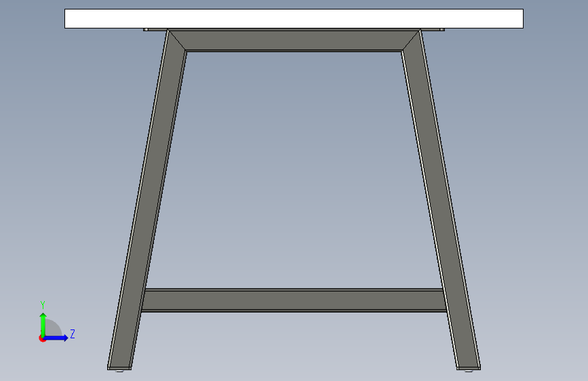
Task: Select the left angled table leg
Action: 147,200
